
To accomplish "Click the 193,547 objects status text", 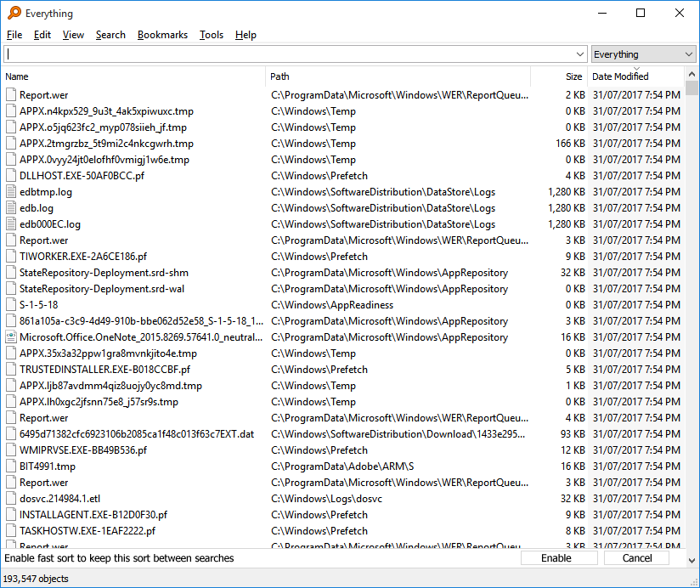I will tap(36, 579).
